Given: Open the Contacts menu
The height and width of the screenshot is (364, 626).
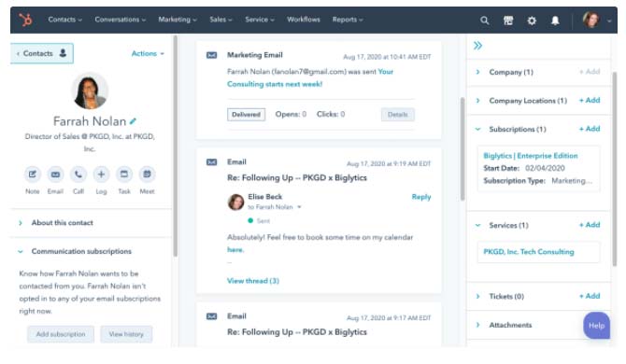Looking at the screenshot, I should point(64,20).
